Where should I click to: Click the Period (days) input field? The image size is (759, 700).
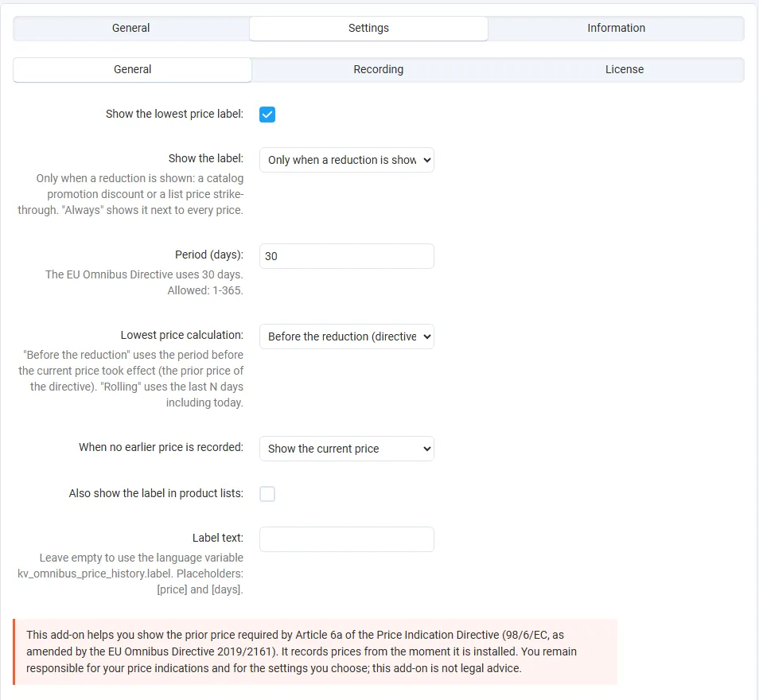point(347,256)
